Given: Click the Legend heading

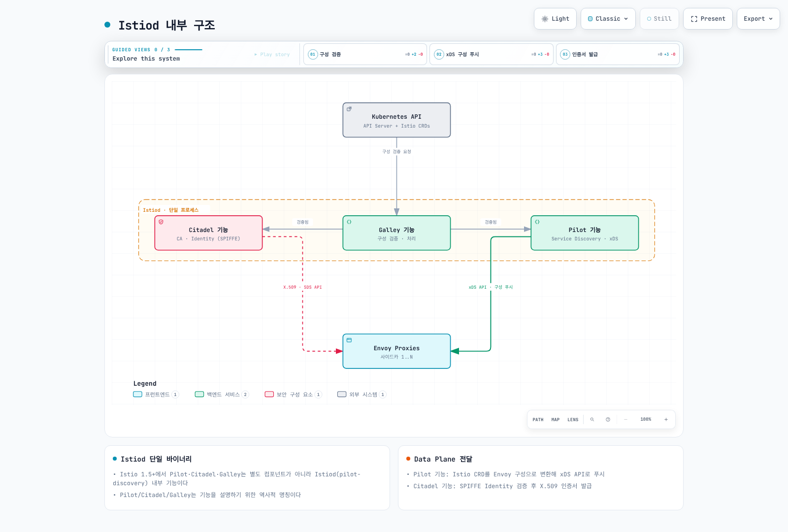Looking at the screenshot, I should pos(145,384).
